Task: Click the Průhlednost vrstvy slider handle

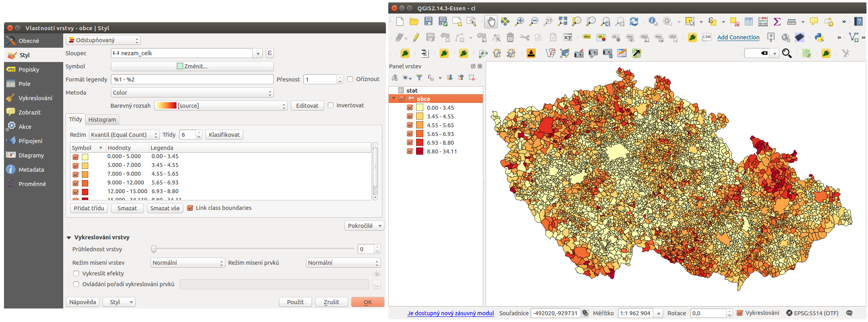Action: tap(154, 249)
